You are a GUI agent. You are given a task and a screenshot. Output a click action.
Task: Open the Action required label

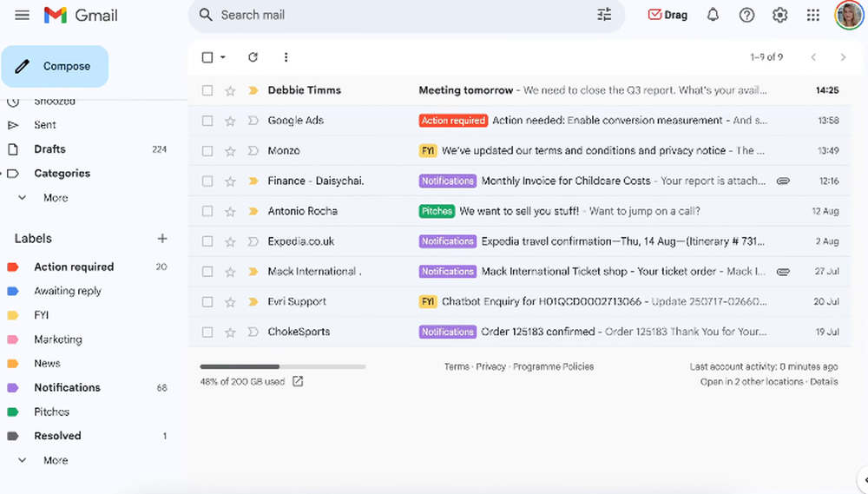(x=74, y=267)
